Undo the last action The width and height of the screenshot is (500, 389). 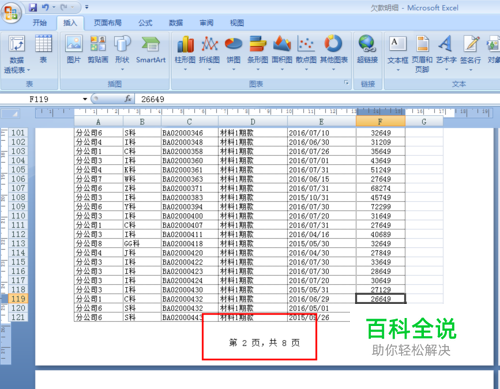tap(45, 7)
